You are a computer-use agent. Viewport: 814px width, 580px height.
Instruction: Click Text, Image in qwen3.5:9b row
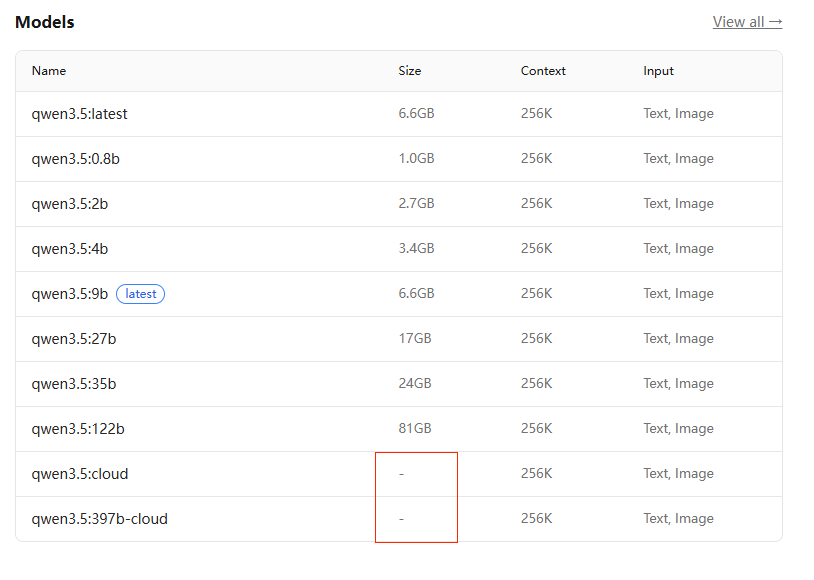(678, 294)
